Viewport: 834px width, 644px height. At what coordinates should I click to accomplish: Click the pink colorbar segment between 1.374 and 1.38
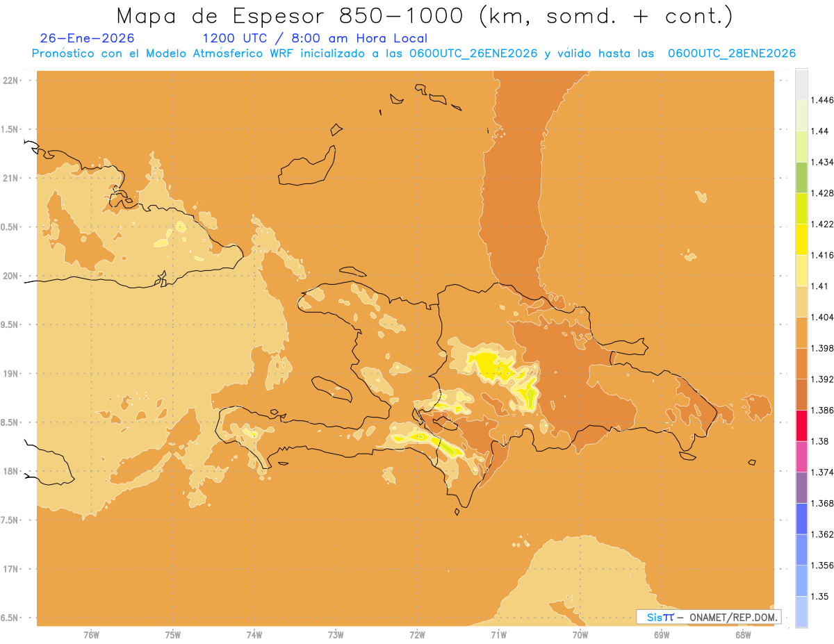(x=801, y=456)
